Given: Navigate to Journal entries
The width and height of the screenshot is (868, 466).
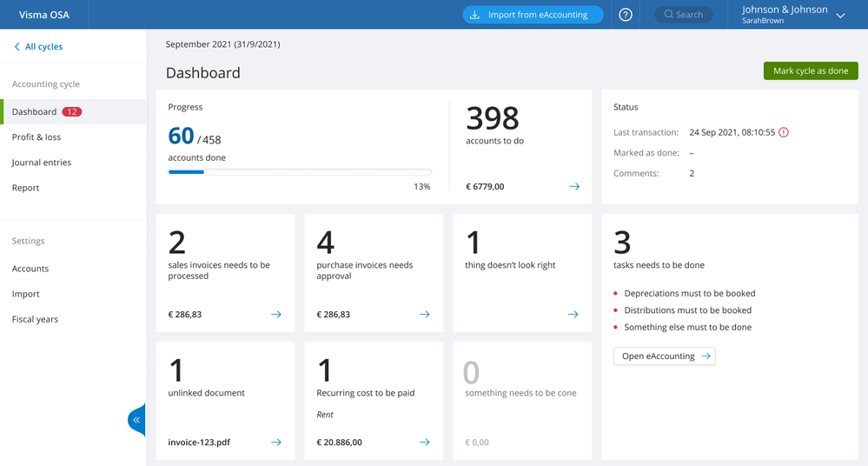Looking at the screenshot, I should tap(42, 163).
